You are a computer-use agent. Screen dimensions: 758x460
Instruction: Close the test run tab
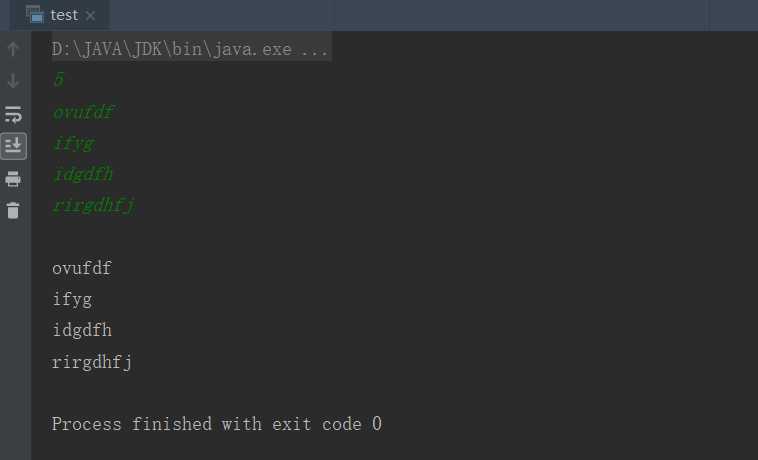(90, 15)
